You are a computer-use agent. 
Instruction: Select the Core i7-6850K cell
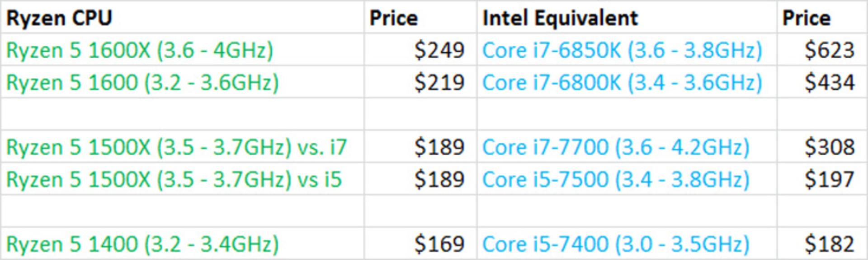[x=627, y=50]
